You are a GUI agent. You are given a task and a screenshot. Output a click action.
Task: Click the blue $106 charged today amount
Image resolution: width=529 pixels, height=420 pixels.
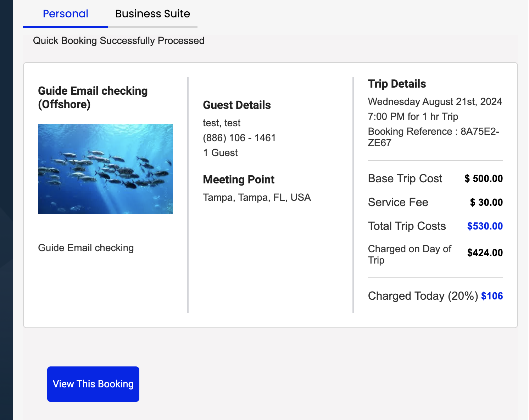tap(492, 296)
